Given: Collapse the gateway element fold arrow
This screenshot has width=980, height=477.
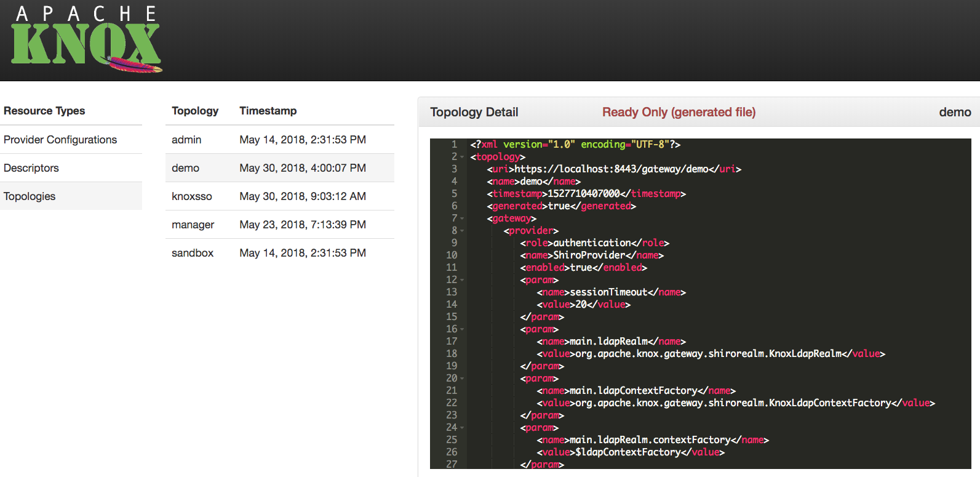Looking at the screenshot, I should tap(462, 218).
